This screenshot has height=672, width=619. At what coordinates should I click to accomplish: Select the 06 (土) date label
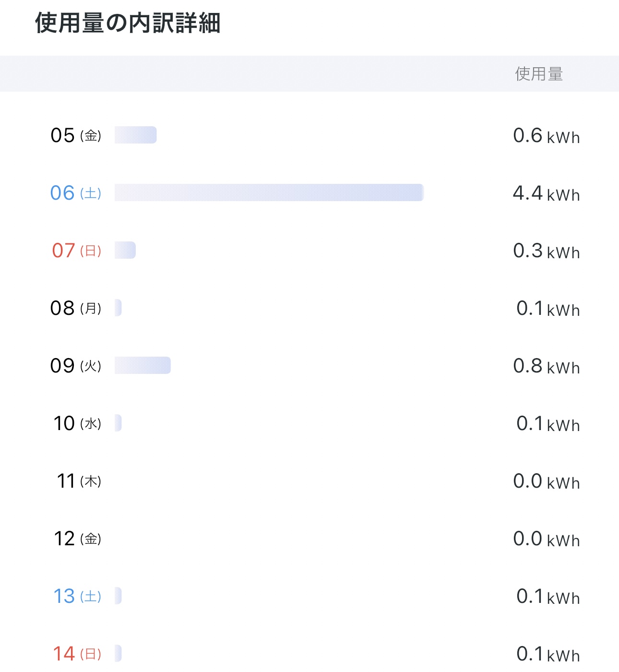pyautogui.click(x=76, y=193)
